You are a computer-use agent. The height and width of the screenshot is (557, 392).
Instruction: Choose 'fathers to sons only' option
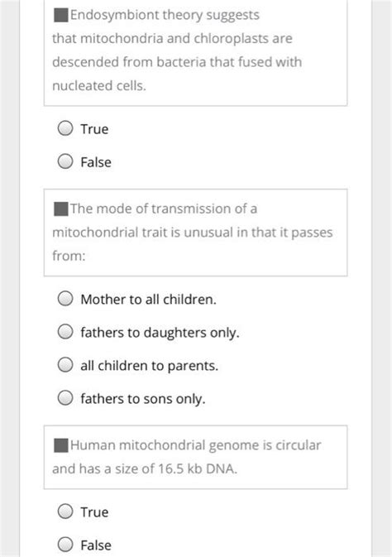pos(65,398)
